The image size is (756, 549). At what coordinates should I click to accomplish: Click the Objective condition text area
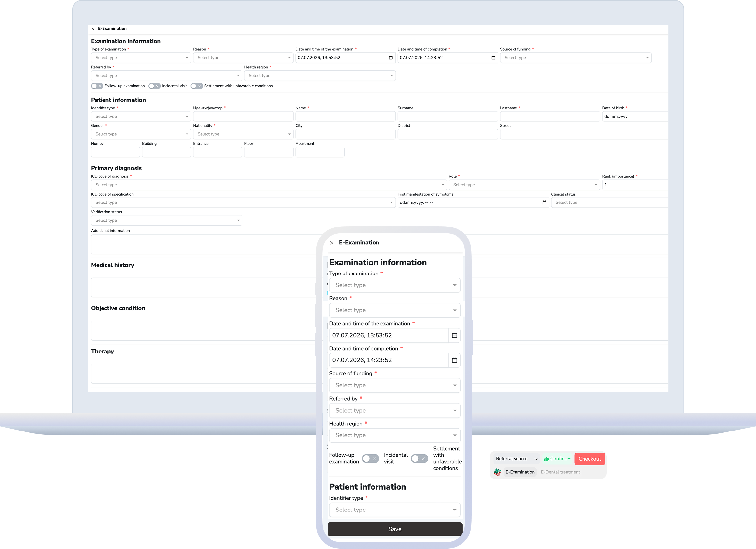pos(204,331)
